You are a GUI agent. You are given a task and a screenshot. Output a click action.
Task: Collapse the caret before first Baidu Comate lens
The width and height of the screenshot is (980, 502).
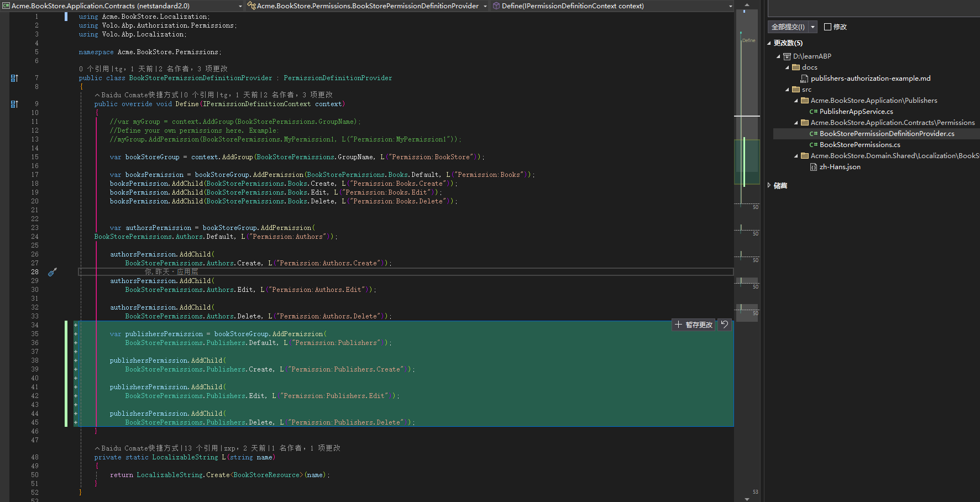pos(97,95)
